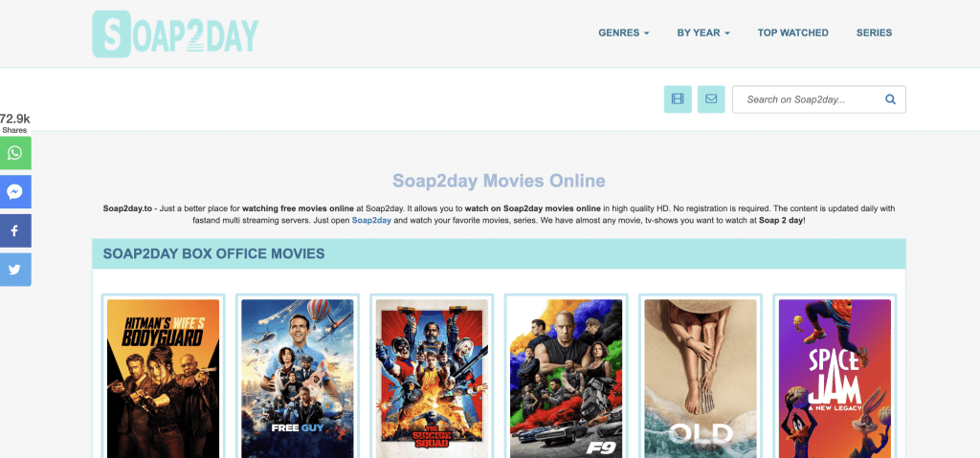Click the envelope contact icon button
This screenshot has height=458, width=980.
[711, 99]
